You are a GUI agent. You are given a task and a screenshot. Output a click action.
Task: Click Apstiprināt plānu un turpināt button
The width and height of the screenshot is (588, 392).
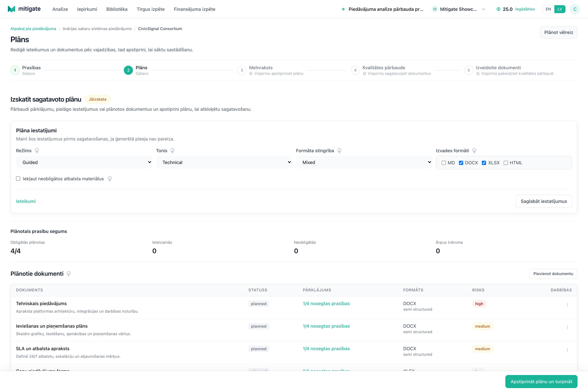click(x=541, y=382)
